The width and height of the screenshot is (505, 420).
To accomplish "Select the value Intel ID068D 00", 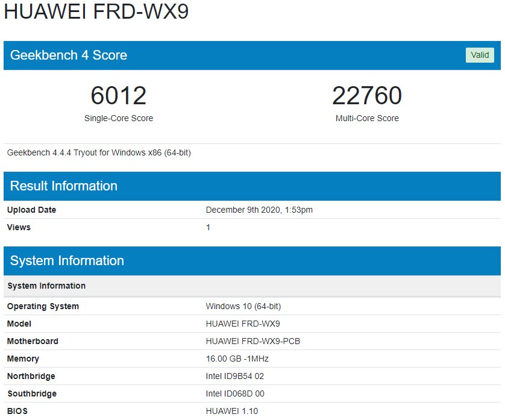I will tap(235, 393).
